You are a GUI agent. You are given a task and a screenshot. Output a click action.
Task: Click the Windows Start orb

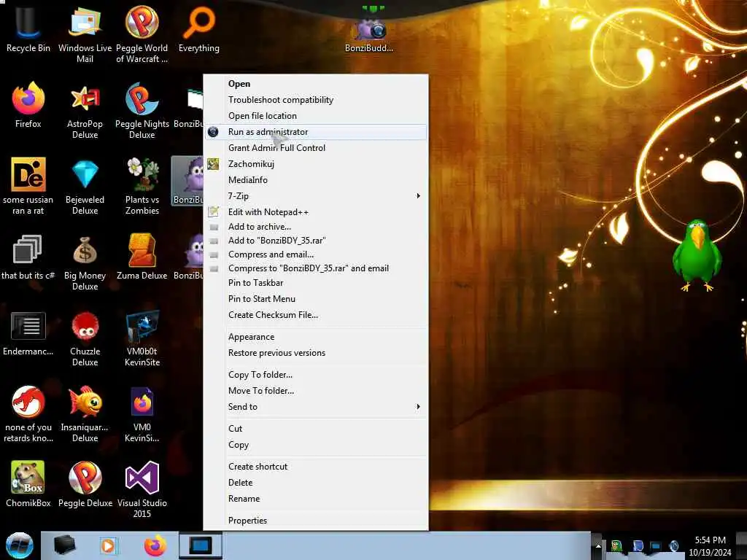click(x=19, y=545)
